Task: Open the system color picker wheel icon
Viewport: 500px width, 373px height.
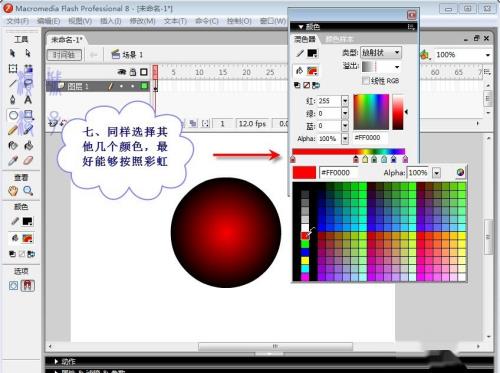Action: point(460,172)
